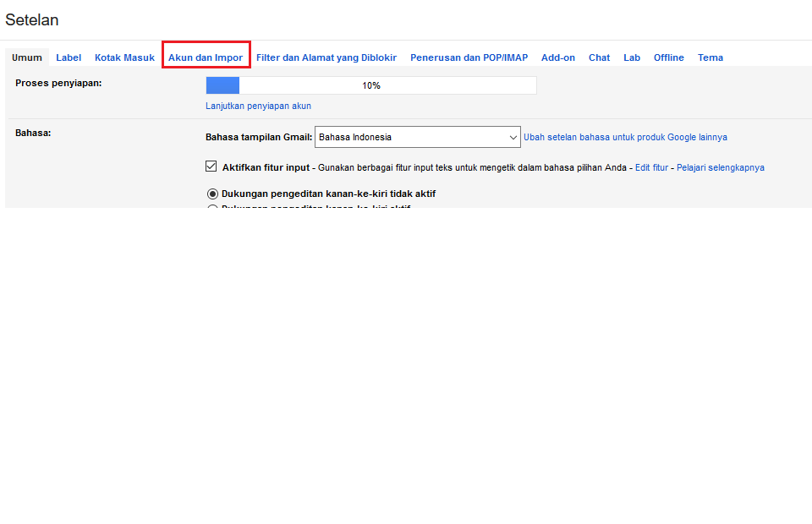Click the 10% setup progress bar

click(370, 85)
